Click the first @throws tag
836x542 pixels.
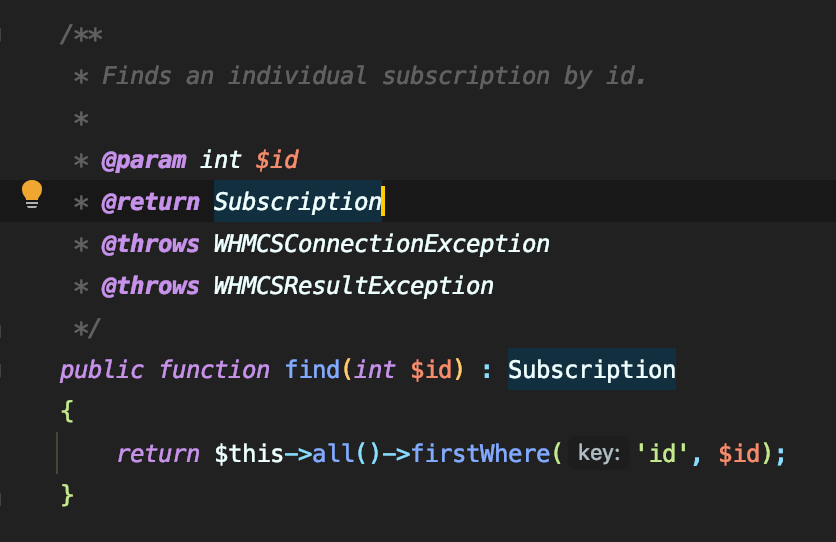[x=150, y=244]
